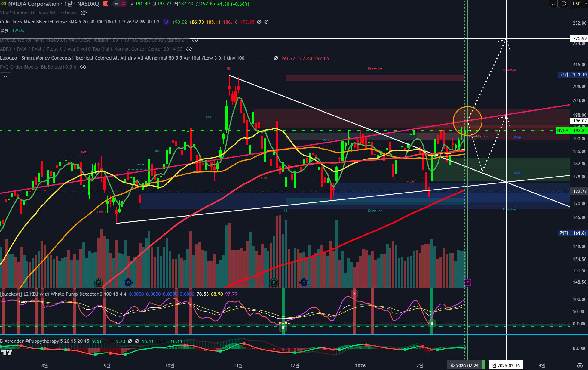
Task: Show the ADR% / RVol indicator
Action: [x=189, y=49]
